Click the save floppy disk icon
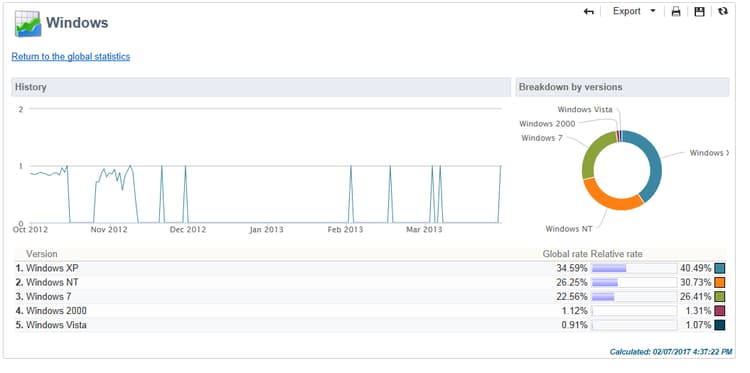Image resolution: width=750 pixels, height=373 pixels. [x=699, y=11]
